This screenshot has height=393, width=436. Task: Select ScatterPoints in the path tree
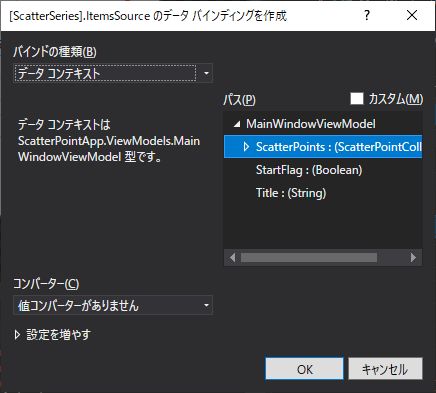point(323,147)
